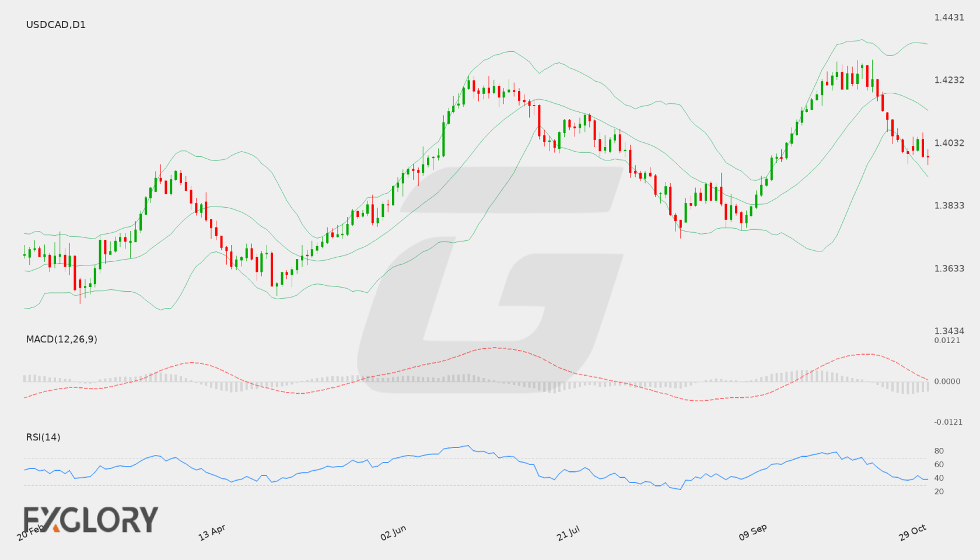The image size is (980, 560).
Task: Click the 09 Sep date label
Action: (x=753, y=532)
